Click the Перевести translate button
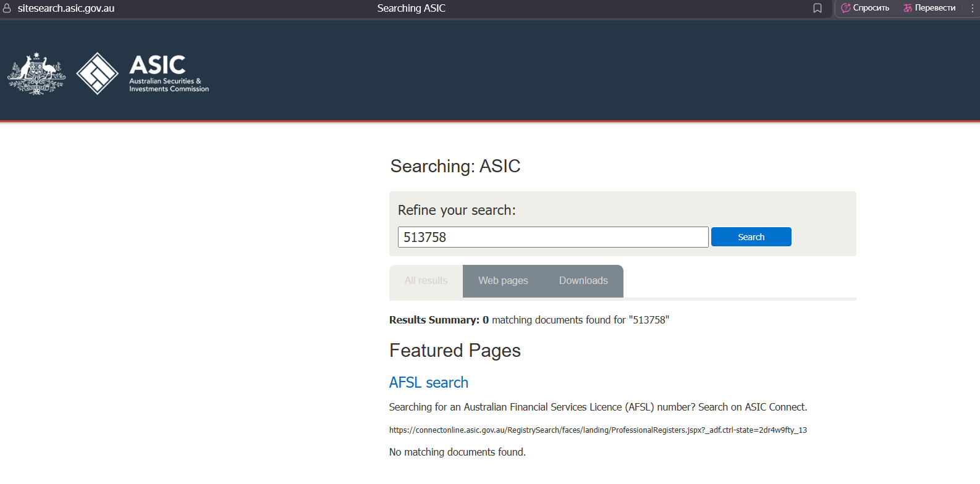 (x=929, y=8)
